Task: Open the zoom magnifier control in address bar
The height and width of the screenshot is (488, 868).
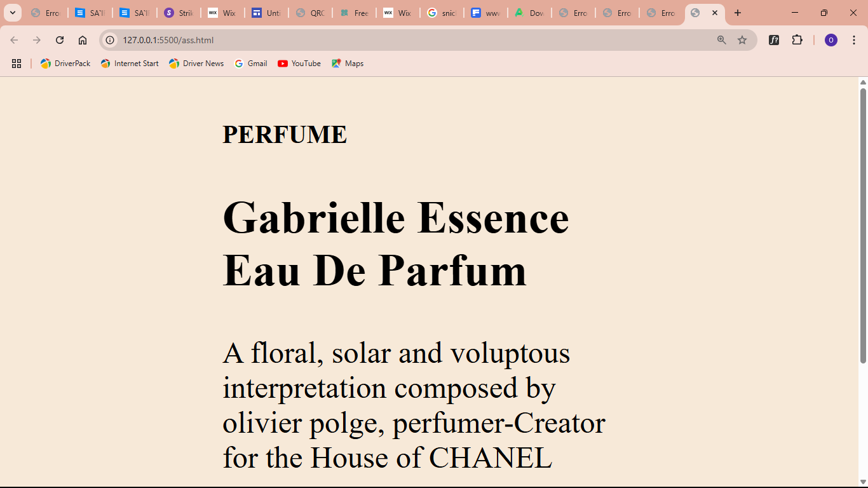Action: point(722,40)
